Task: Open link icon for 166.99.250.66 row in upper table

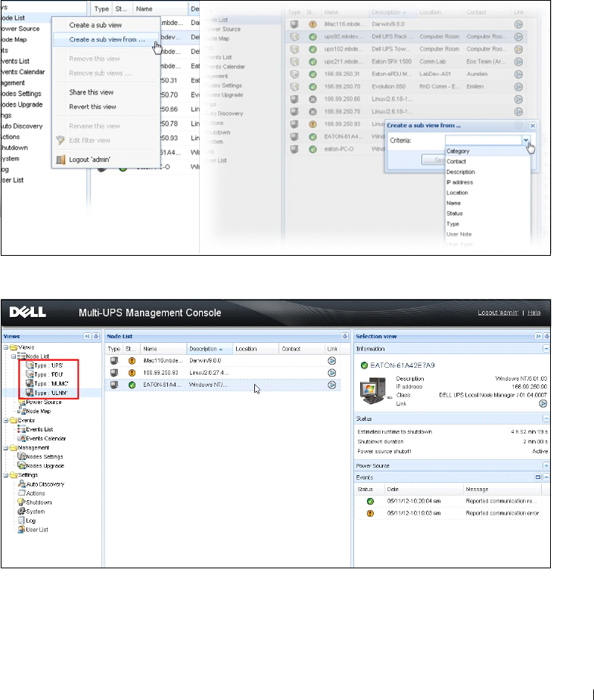Action: [518, 99]
